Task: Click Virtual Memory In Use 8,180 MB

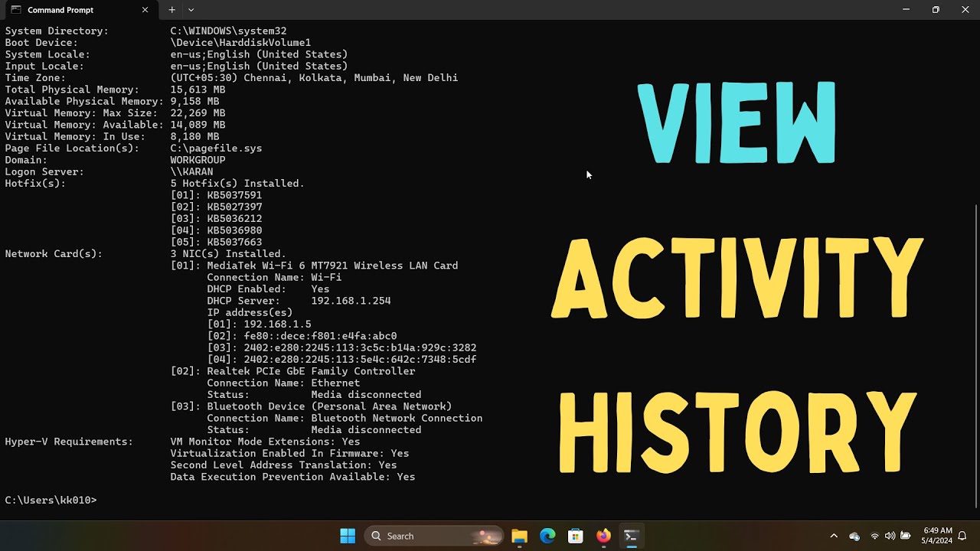Action: point(194,136)
